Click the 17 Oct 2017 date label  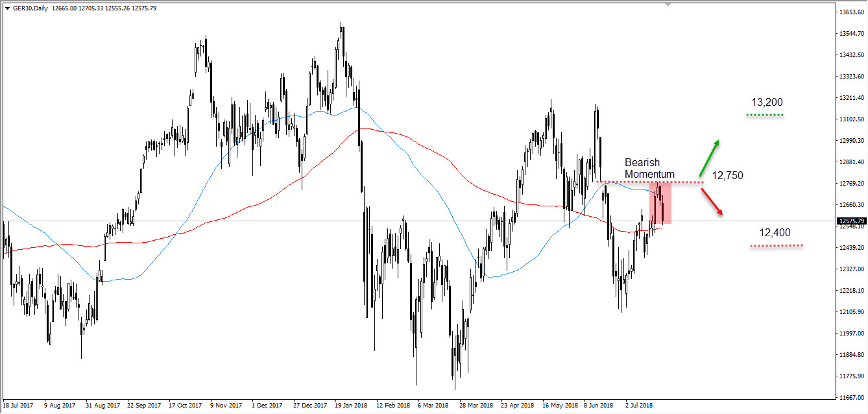186,405
